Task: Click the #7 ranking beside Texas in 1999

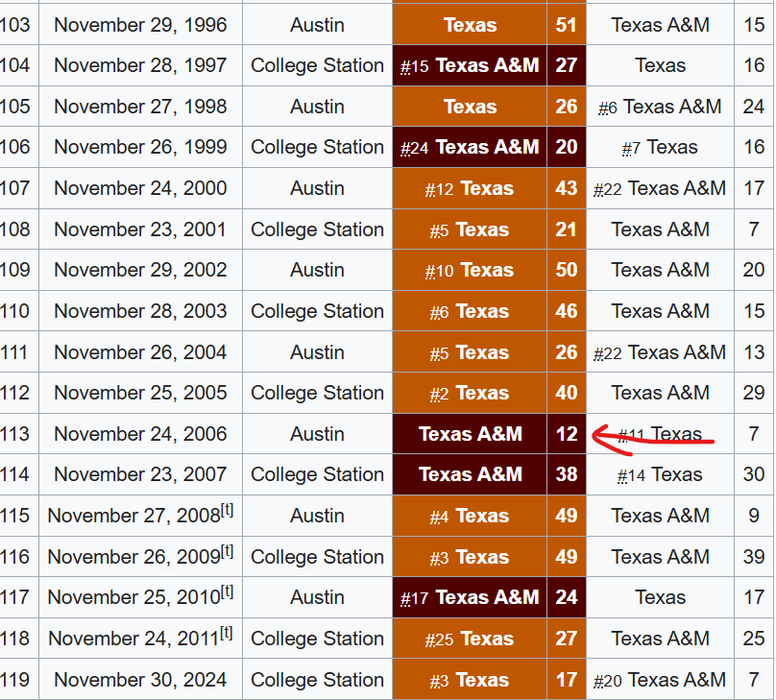Action: tap(631, 148)
